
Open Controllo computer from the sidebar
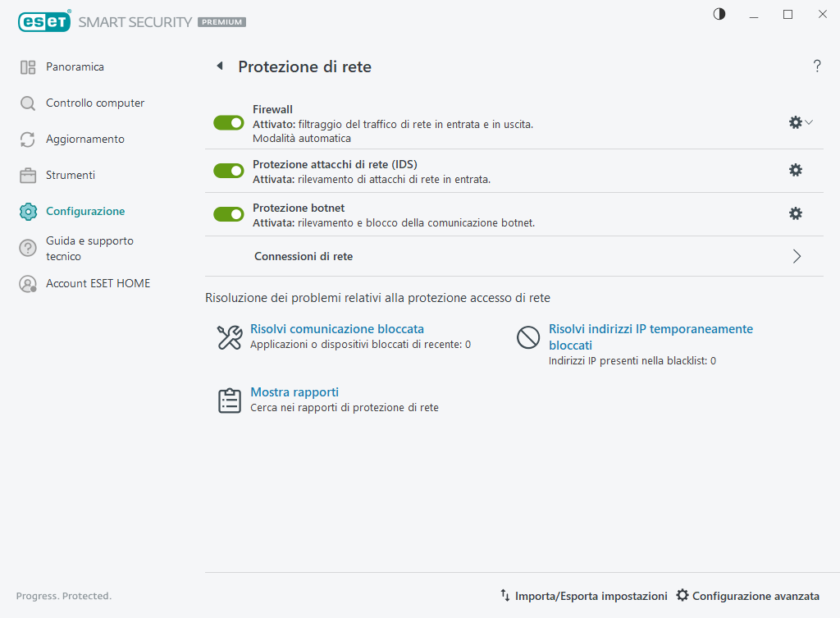coord(27,103)
